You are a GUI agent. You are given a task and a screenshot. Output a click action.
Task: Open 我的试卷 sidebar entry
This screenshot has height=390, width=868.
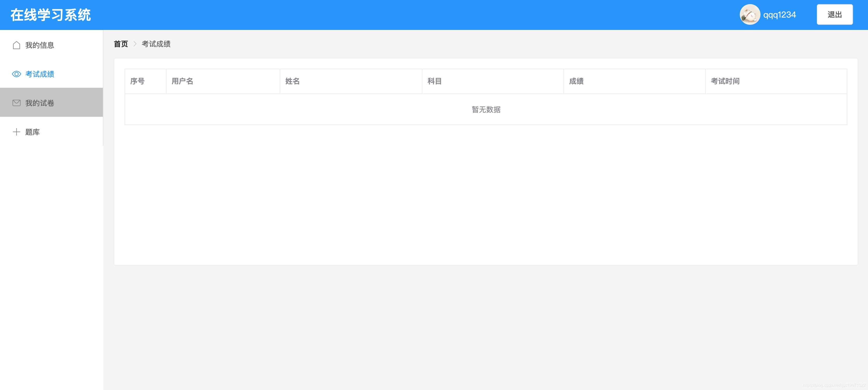tap(40, 103)
